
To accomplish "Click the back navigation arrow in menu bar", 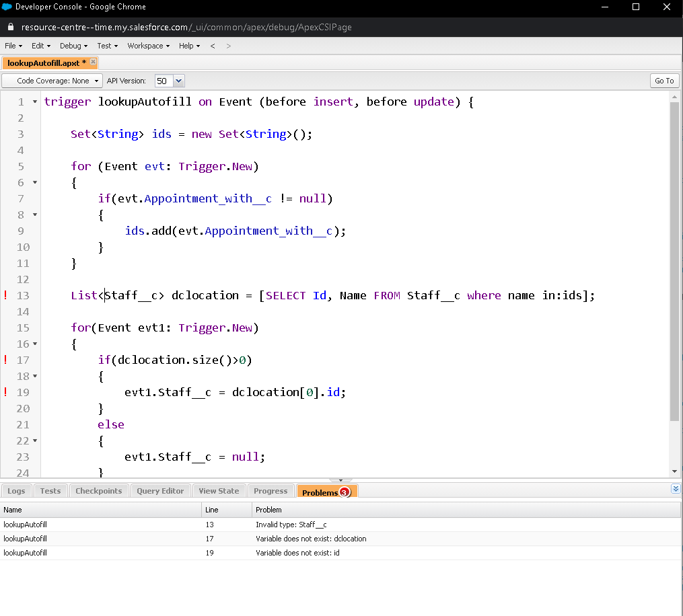I will point(213,46).
